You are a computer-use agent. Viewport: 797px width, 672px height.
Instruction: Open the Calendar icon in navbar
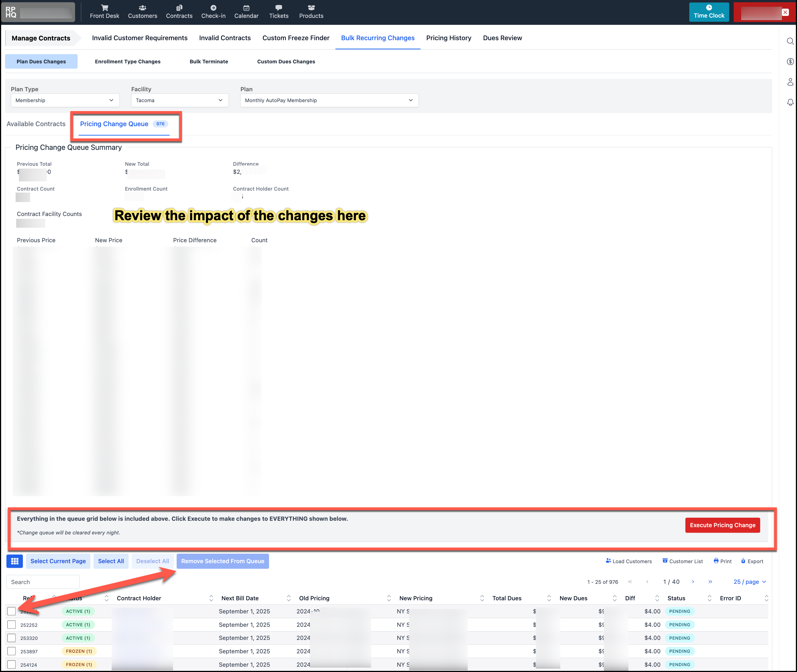click(246, 8)
